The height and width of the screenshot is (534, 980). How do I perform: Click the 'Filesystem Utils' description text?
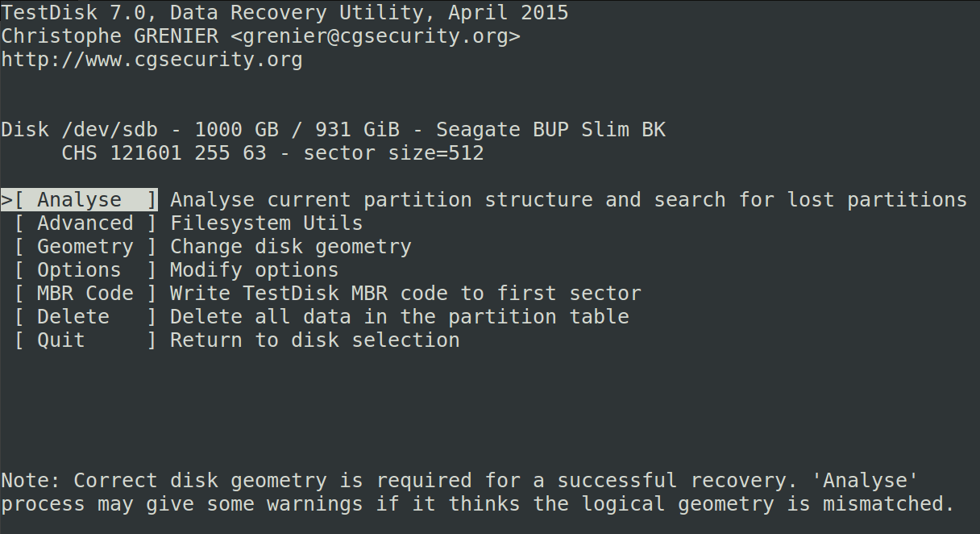click(266, 223)
